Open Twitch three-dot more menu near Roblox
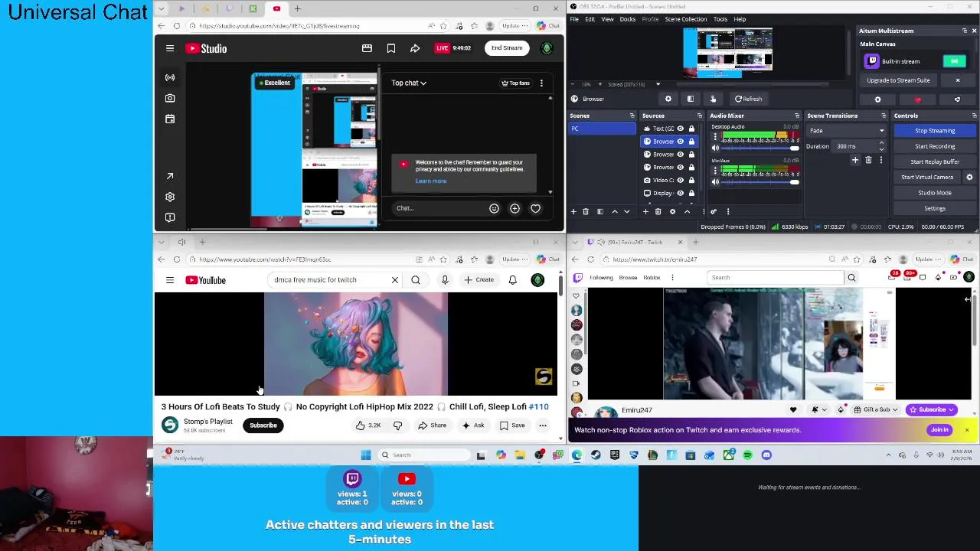 click(x=674, y=278)
